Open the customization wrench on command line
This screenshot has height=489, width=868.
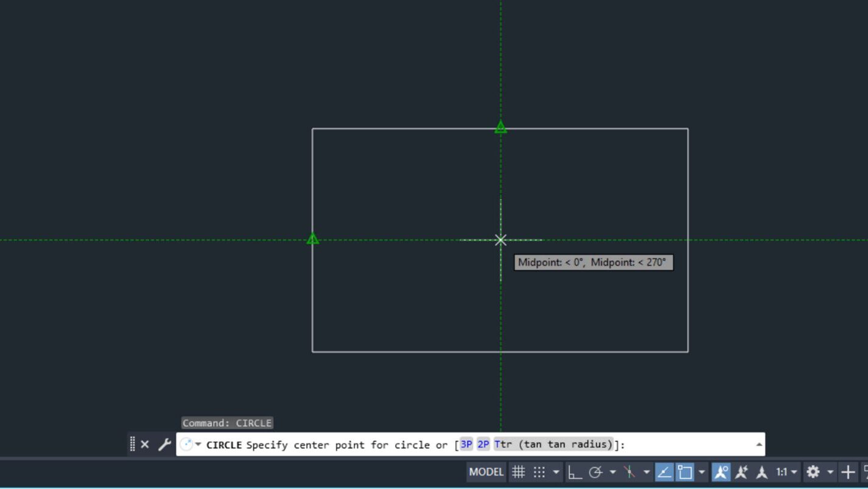pos(163,445)
